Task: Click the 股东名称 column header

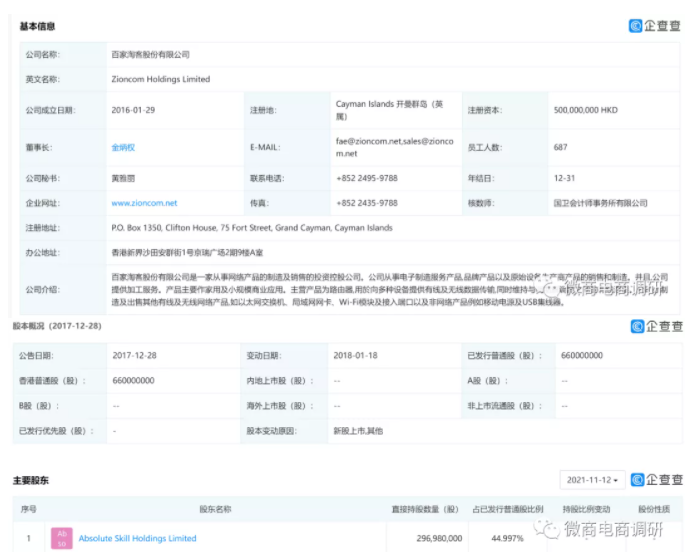Action: [x=215, y=509]
